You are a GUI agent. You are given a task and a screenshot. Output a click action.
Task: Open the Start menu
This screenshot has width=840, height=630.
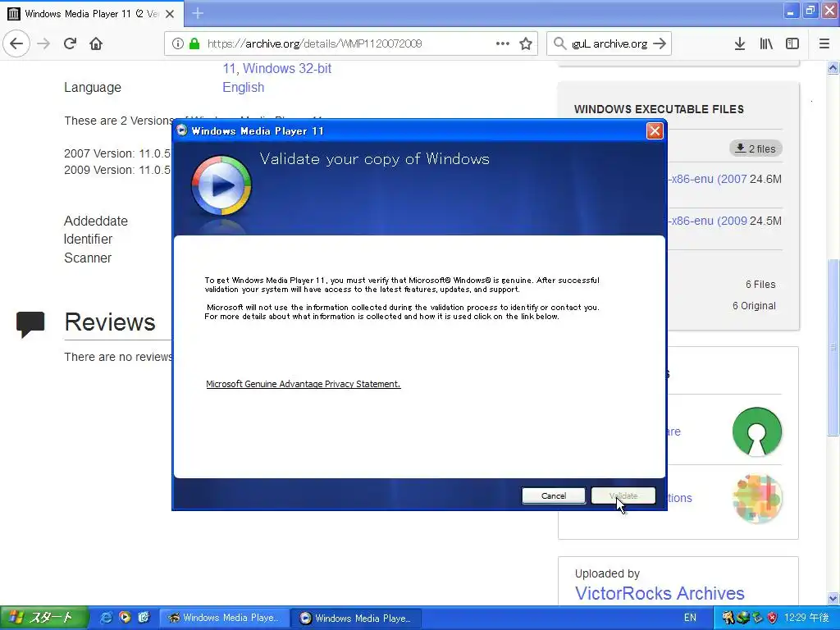pyautogui.click(x=43, y=618)
